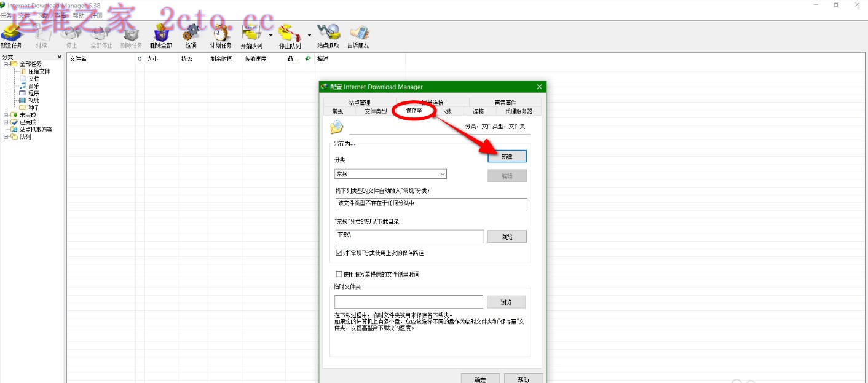
Task: Click the Start Queue (开始队列) icon
Action: (252, 36)
